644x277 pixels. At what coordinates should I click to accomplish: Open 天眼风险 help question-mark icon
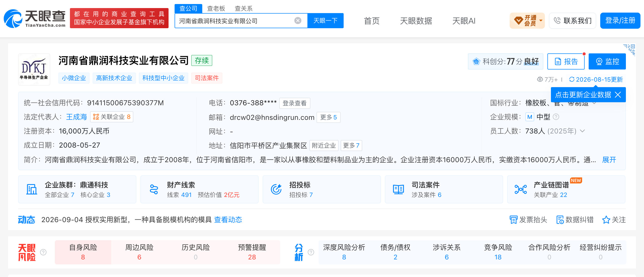tap(43, 252)
